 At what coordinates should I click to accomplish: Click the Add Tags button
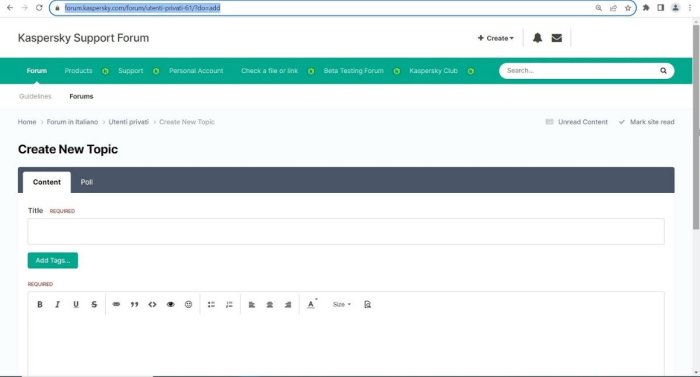[53, 260]
